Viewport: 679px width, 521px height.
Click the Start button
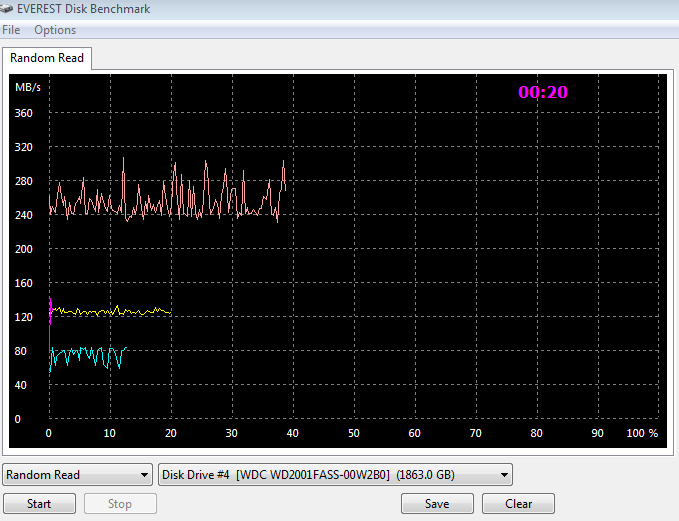[39, 504]
